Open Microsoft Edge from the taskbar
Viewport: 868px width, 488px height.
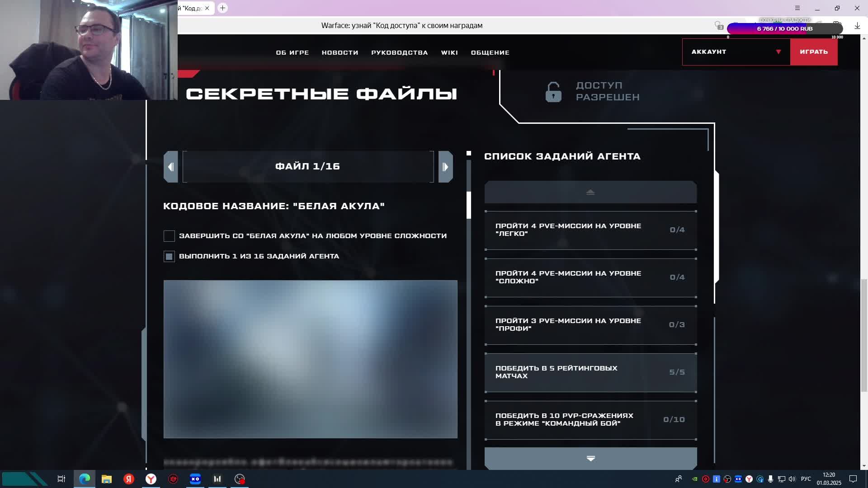(x=85, y=479)
